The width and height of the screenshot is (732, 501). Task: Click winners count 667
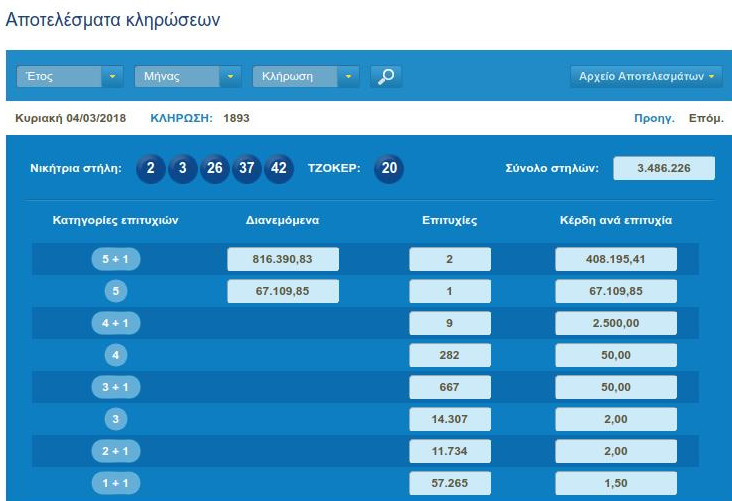pos(450,387)
